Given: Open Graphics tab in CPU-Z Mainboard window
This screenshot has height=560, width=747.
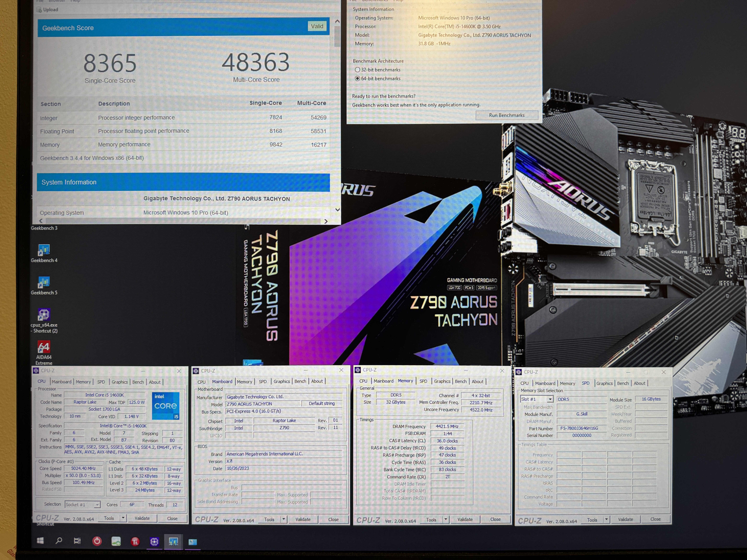Looking at the screenshot, I should pyautogui.click(x=282, y=381).
